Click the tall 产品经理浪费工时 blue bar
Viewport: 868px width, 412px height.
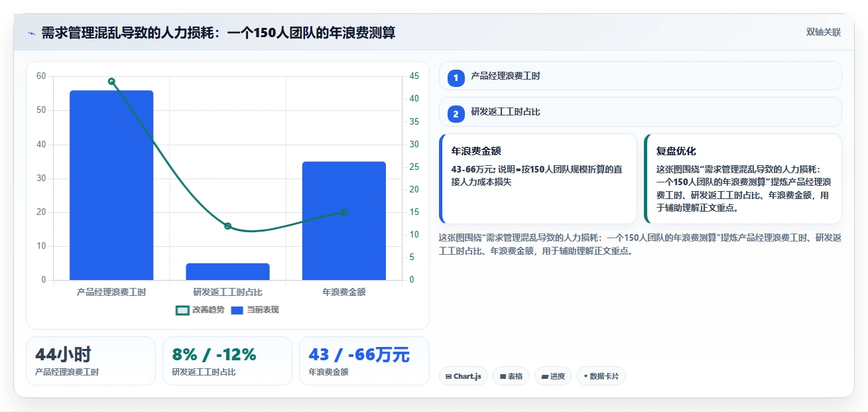click(111, 185)
